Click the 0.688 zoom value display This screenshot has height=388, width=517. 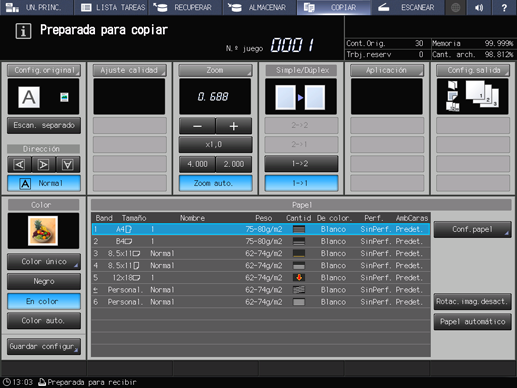215,97
